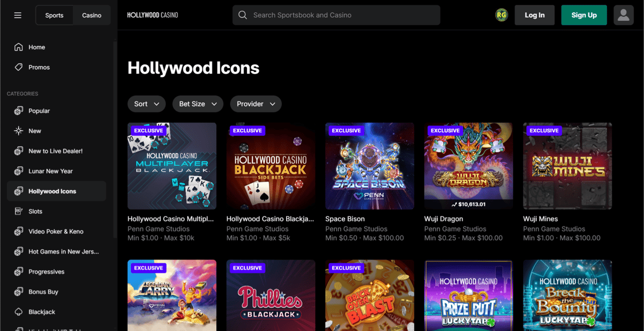Go to Home in the sidebar

click(56, 47)
